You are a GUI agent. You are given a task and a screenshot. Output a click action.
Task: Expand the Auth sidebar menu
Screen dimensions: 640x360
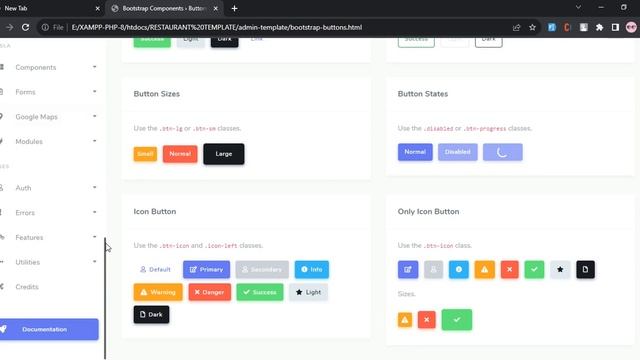click(x=49, y=188)
